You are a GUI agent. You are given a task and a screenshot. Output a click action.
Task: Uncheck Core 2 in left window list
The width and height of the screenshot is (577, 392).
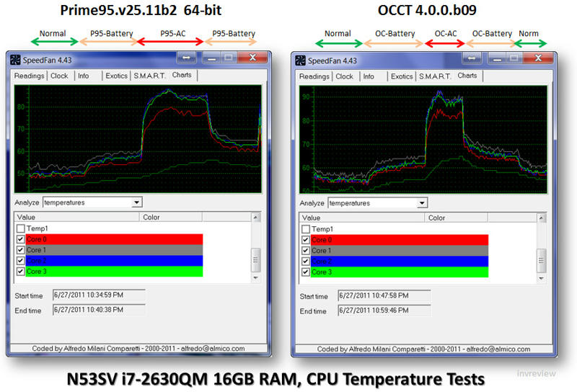click(21, 260)
